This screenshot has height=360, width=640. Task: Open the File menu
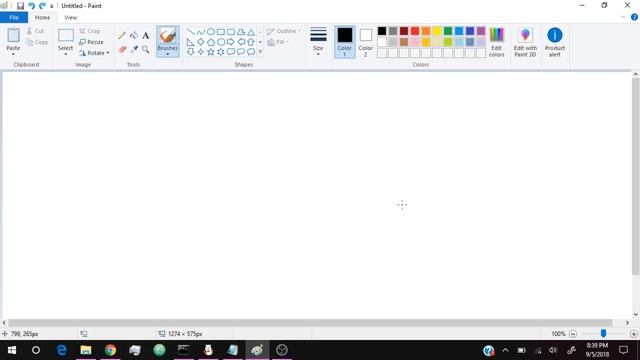point(14,18)
